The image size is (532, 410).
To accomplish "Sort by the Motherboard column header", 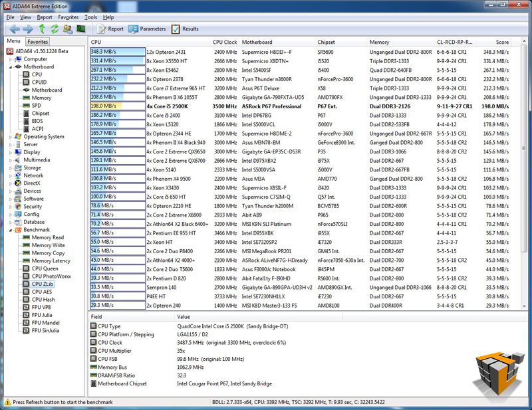I will [x=277, y=42].
